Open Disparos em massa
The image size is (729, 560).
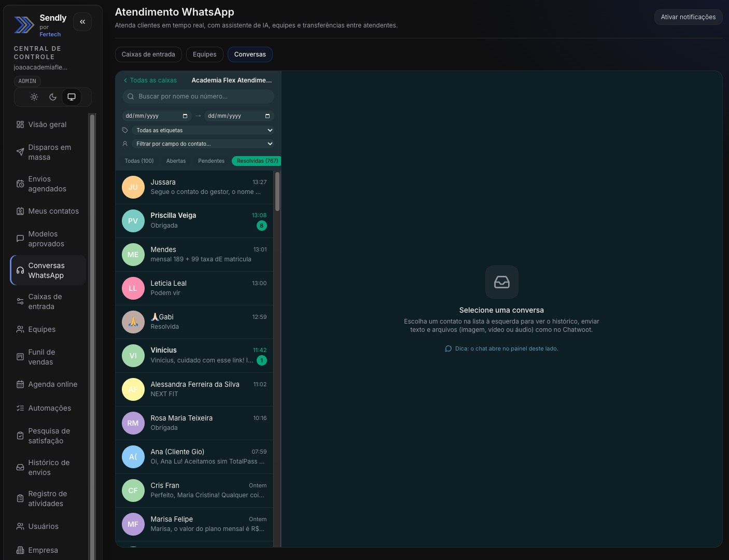coord(48,152)
